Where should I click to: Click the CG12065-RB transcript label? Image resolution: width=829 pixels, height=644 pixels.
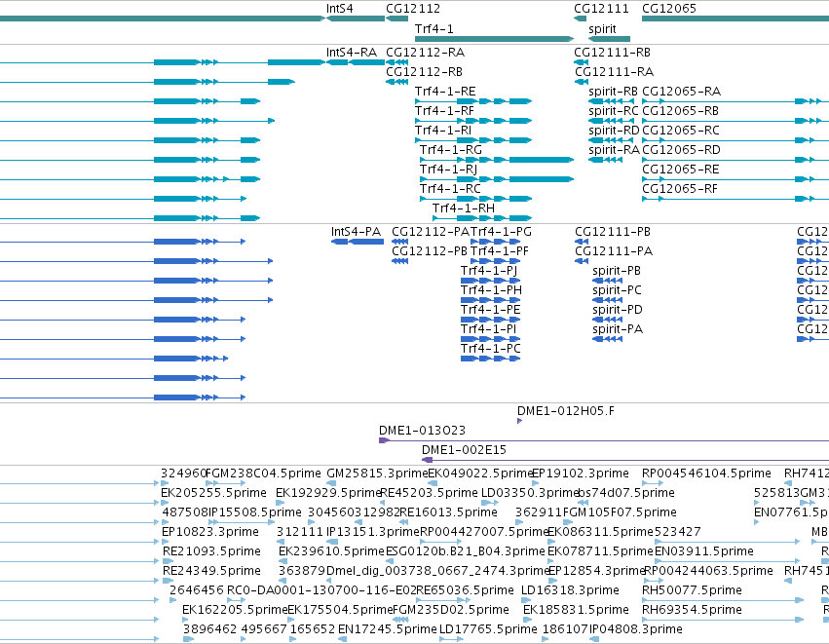tap(680, 111)
